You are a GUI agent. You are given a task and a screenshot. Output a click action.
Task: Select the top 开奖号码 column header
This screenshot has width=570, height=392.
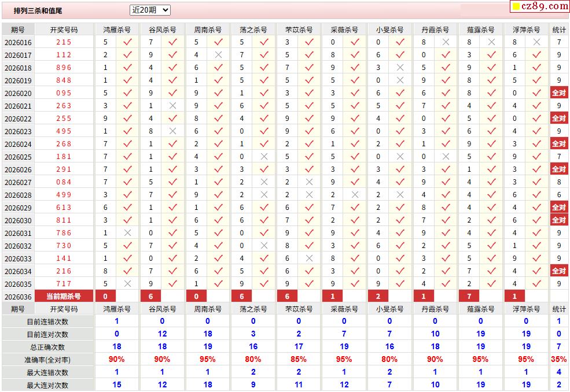pyautogui.click(x=64, y=29)
